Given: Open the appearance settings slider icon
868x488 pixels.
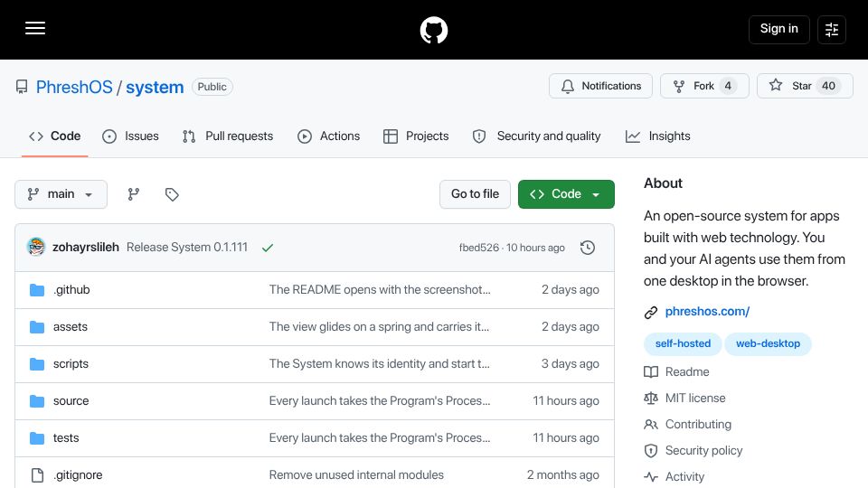Looking at the screenshot, I should click(x=832, y=30).
